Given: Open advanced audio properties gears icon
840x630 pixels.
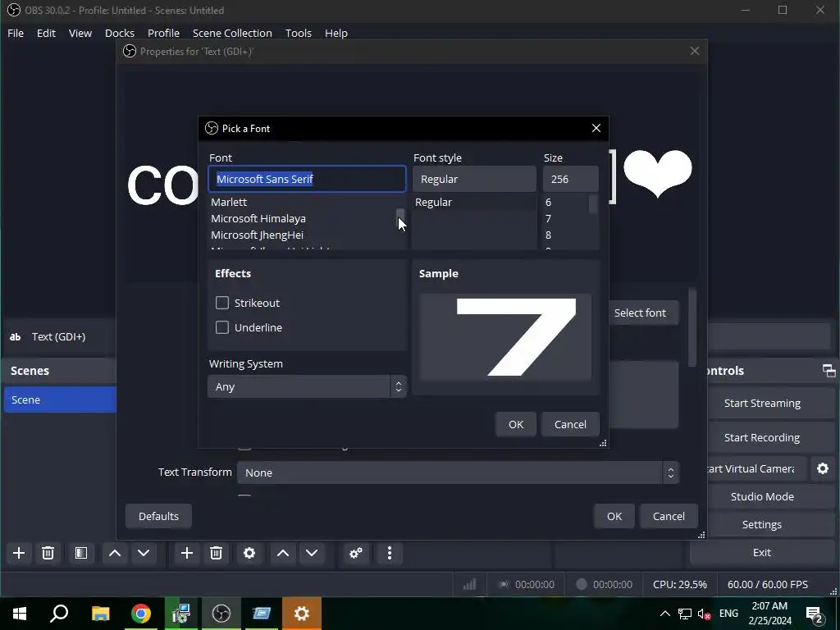Looking at the screenshot, I should (356, 553).
